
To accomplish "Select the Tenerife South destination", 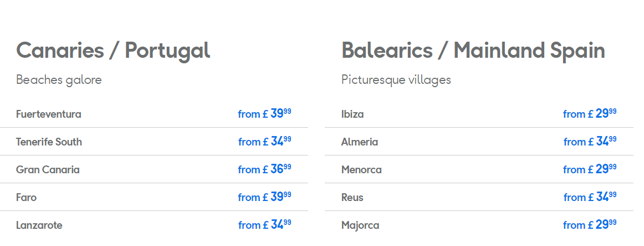I will (49, 142).
